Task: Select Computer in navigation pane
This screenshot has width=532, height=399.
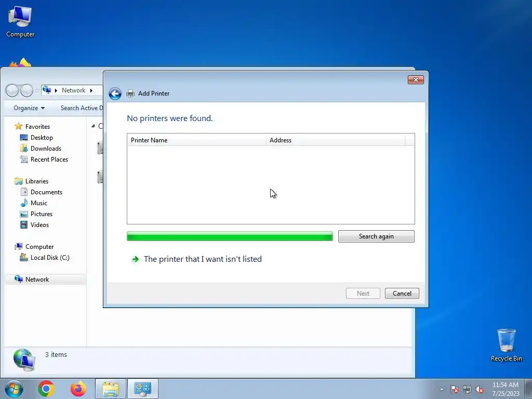Action: 39,247
